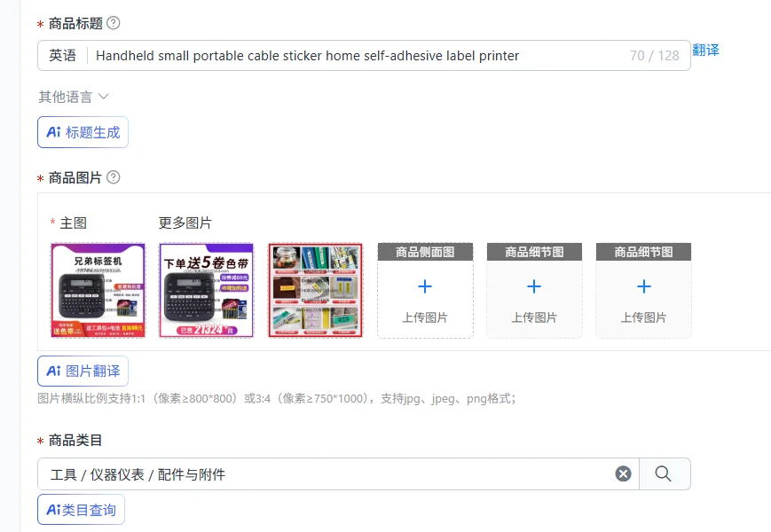Select the 下单送5卷色带 thumbnail
Image resolution: width=771 pixels, height=532 pixels.
click(x=207, y=290)
